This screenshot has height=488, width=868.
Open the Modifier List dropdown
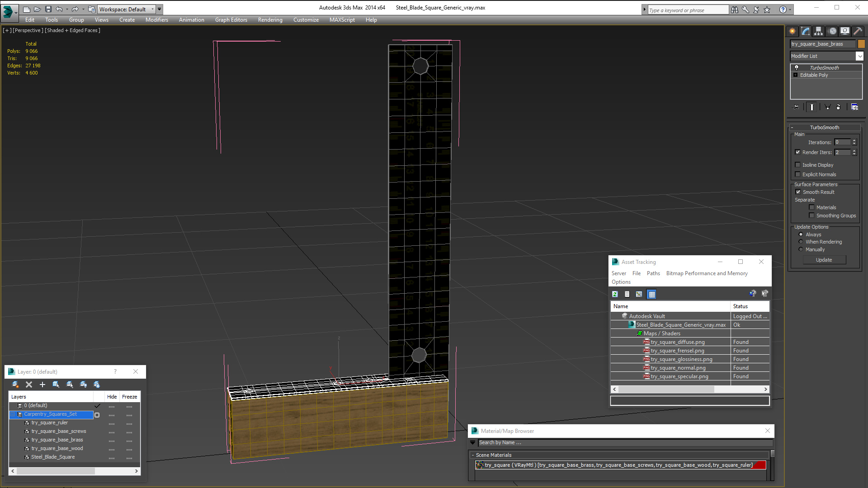click(x=859, y=56)
